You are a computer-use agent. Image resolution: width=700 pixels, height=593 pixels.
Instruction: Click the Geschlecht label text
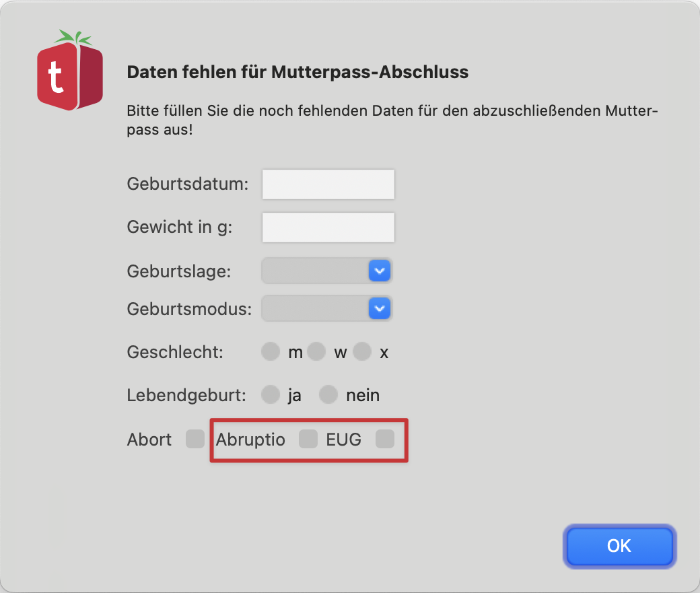[x=174, y=351]
